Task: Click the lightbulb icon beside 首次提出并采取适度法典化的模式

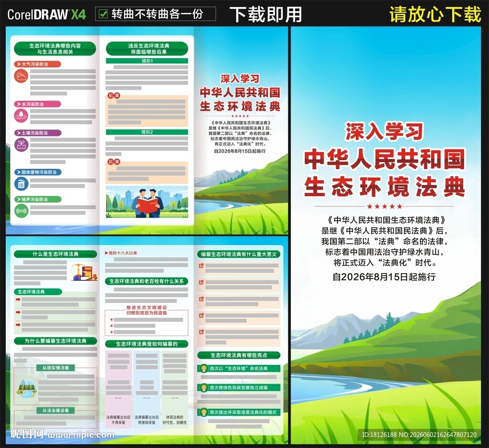Action: [x=203, y=412]
